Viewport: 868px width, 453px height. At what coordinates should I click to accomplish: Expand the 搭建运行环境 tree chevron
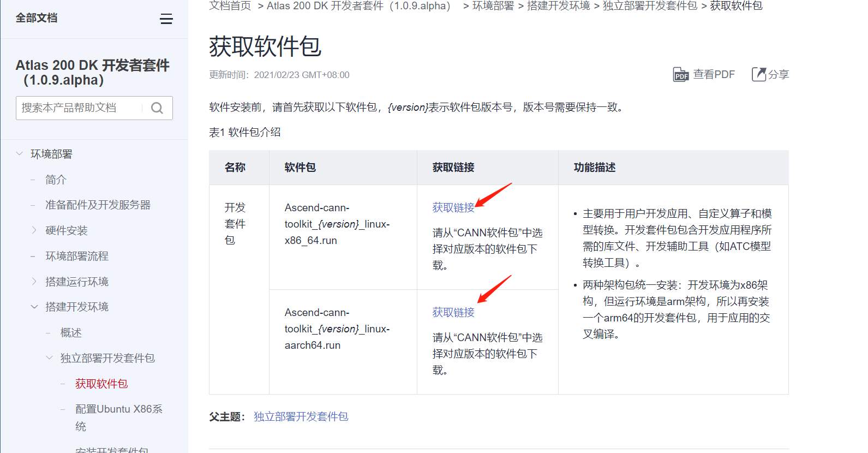[34, 282]
